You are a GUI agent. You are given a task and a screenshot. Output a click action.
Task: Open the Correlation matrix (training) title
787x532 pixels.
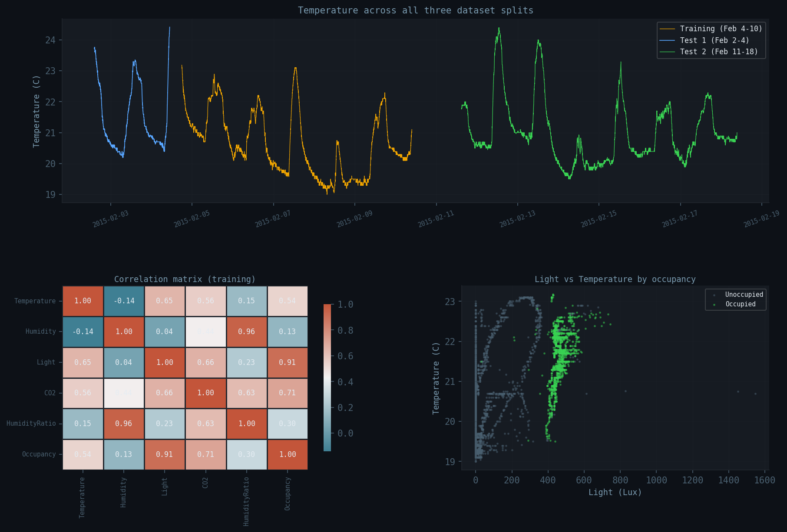[x=185, y=279]
